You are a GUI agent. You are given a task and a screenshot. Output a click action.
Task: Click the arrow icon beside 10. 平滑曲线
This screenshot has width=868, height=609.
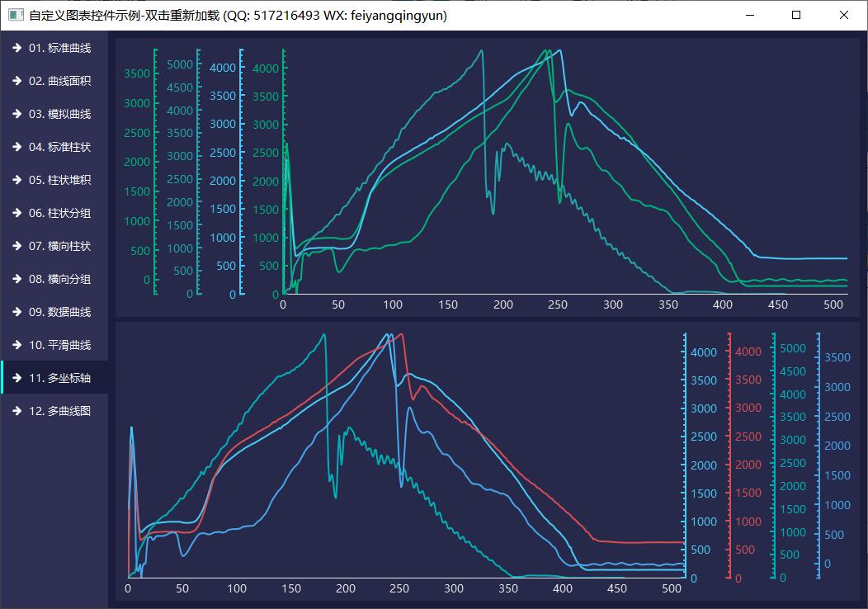(x=17, y=345)
